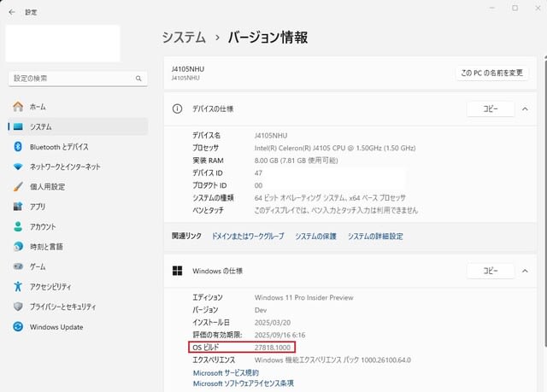This screenshot has width=547, height=392.
Task: Open アクセシビリティ settings page
Action: [78, 286]
